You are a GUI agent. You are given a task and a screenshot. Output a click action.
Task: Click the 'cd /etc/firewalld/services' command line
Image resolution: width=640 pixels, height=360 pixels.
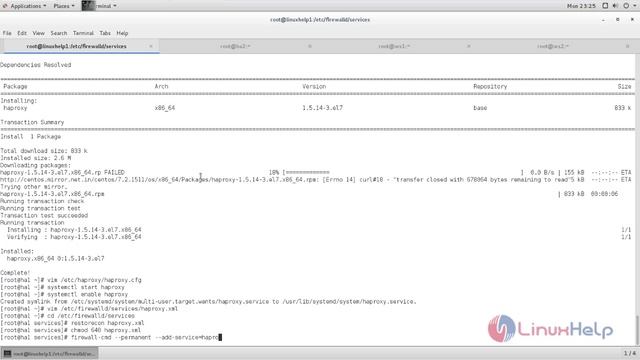pos(67,316)
